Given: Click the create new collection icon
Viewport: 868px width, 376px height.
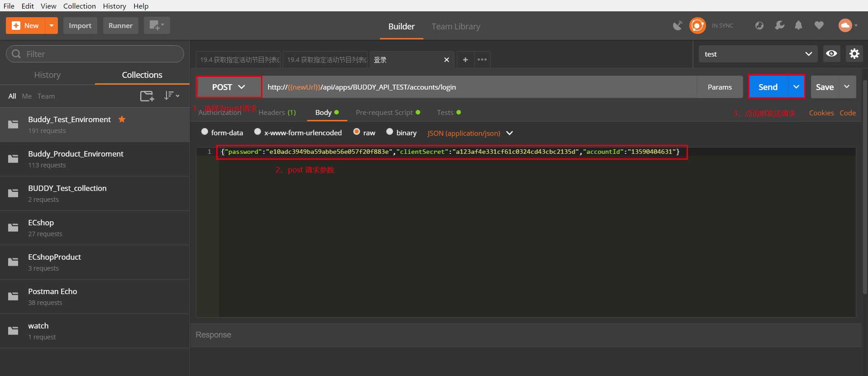Looking at the screenshot, I should tap(147, 96).
